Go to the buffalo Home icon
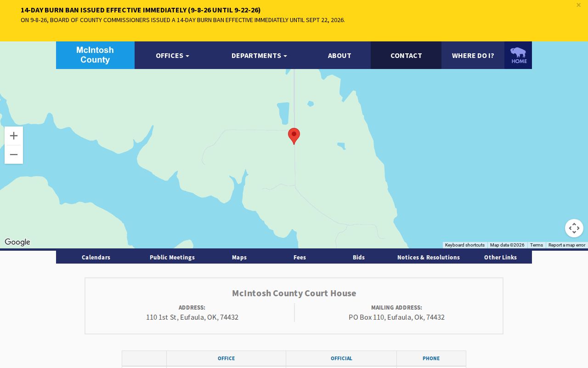 518,55
